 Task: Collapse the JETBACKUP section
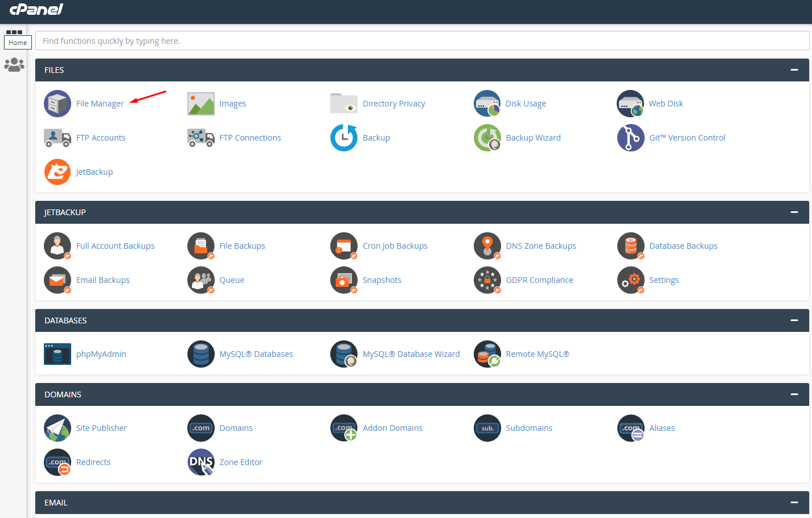click(794, 212)
